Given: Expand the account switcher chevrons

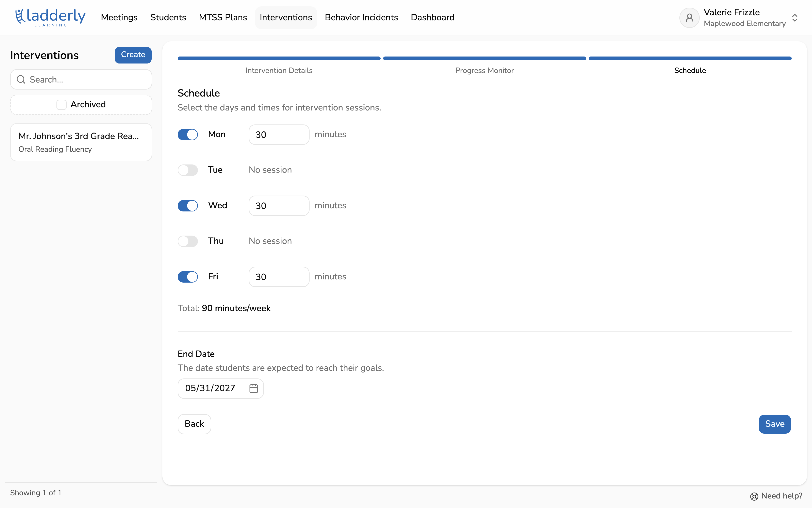Looking at the screenshot, I should pos(794,18).
